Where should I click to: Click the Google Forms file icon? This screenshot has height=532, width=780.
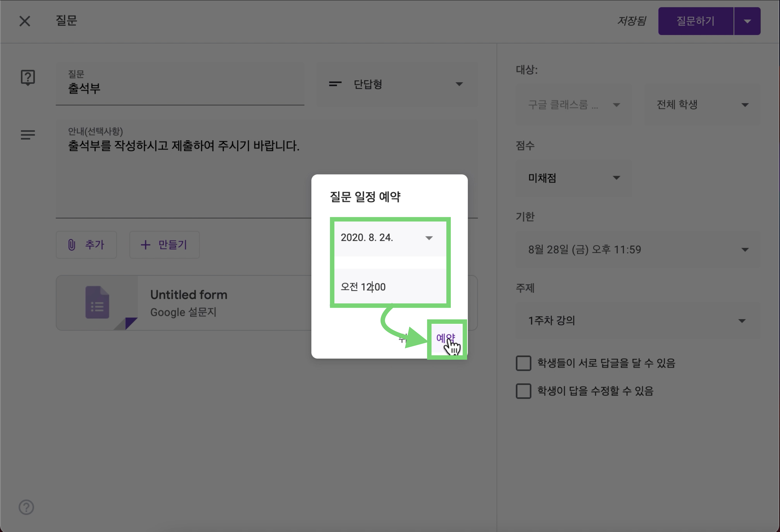click(97, 302)
